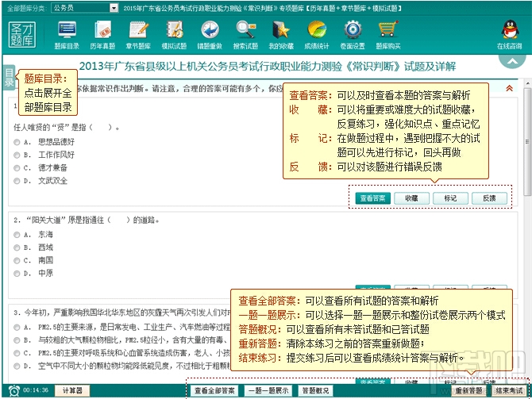Open the 卷面设置 gear icon
This screenshot has width=532, height=399.
tap(353, 35)
